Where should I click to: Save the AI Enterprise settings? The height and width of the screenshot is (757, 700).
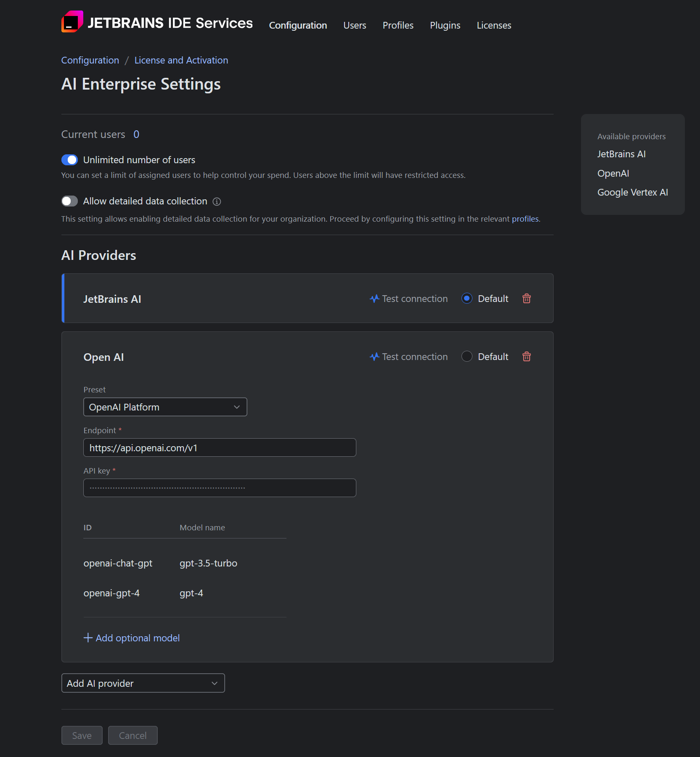coord(82,735)
